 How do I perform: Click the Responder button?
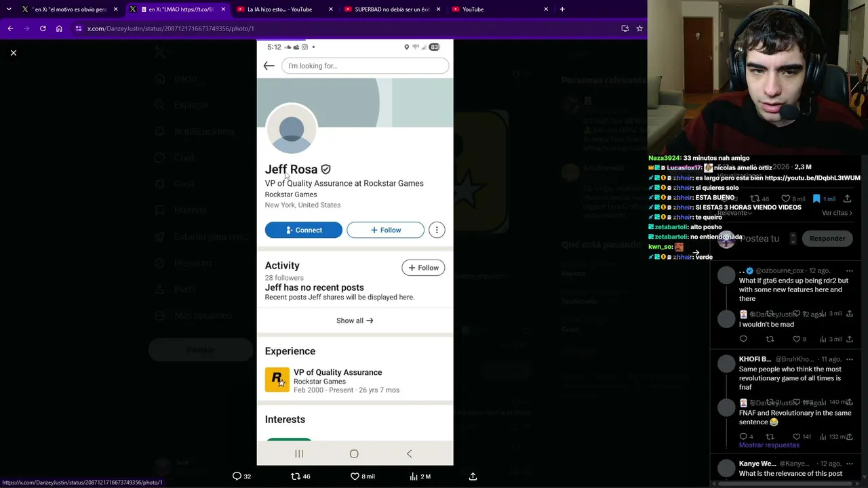click(827, 239)
